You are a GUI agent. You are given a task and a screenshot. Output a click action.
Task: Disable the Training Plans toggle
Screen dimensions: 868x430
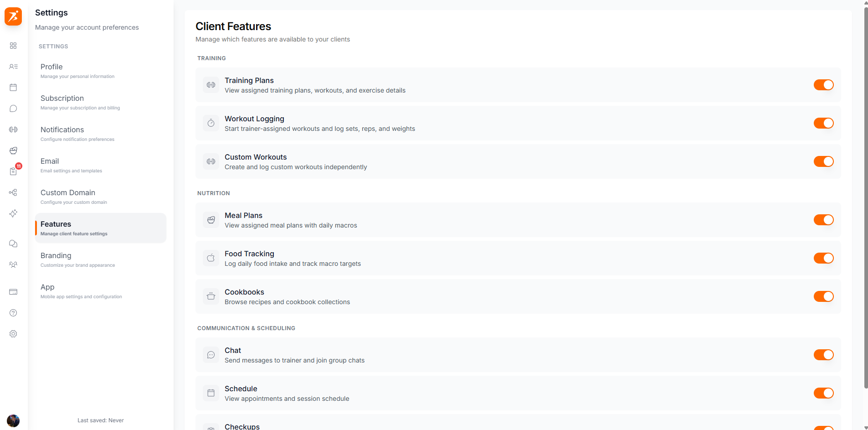click(x=823, y=85)
